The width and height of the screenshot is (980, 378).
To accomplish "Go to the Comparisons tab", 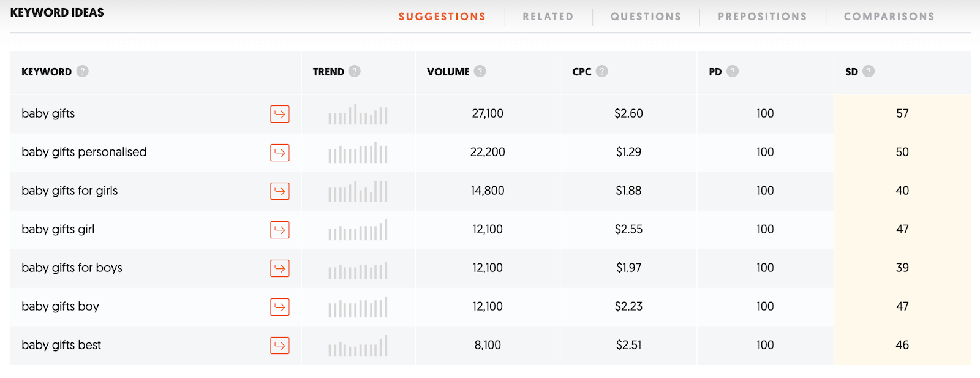I will tap(889, 17).
